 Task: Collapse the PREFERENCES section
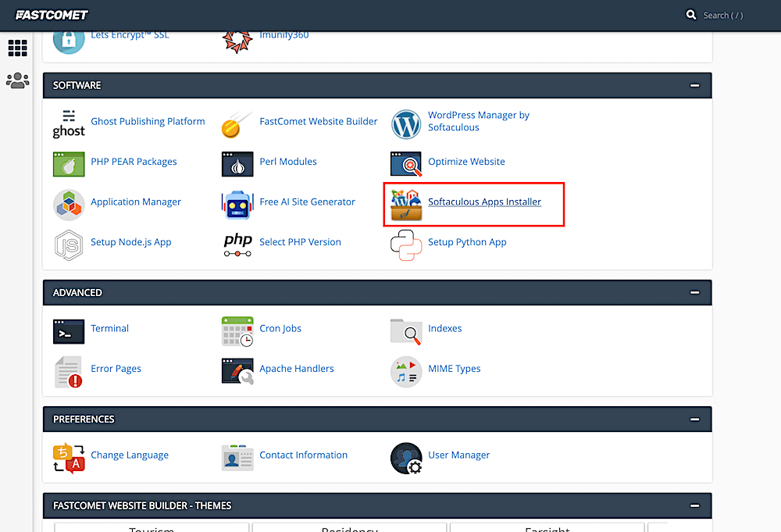[694, 420]
